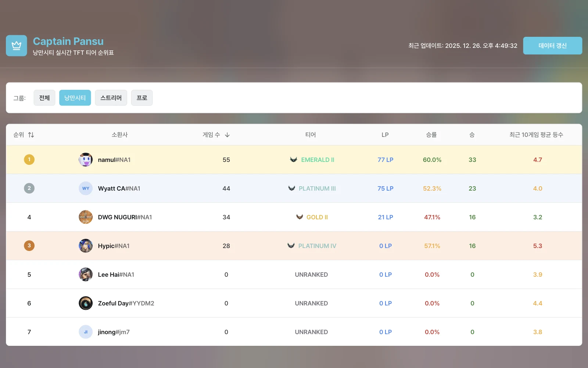
Task: Click the Platinum IV tier emblem
Action: 291,245
